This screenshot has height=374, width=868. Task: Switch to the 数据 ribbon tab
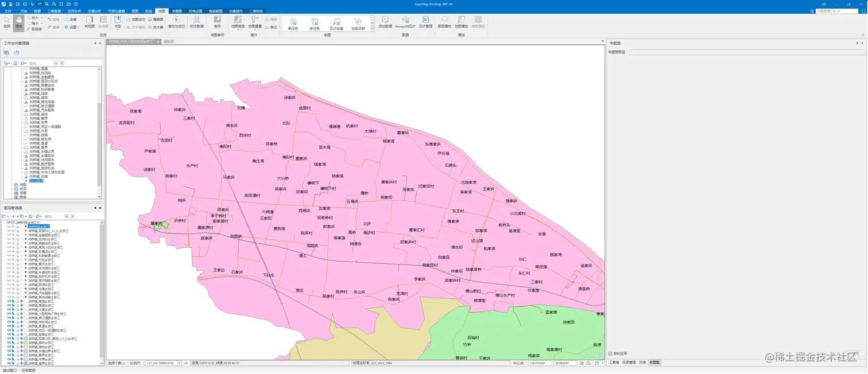37,10
